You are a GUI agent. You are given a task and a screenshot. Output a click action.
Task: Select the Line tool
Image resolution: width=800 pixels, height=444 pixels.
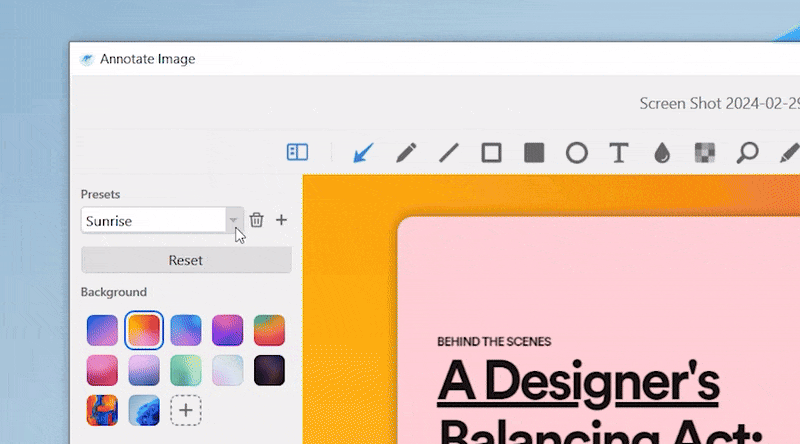click(x=449, y=153)
